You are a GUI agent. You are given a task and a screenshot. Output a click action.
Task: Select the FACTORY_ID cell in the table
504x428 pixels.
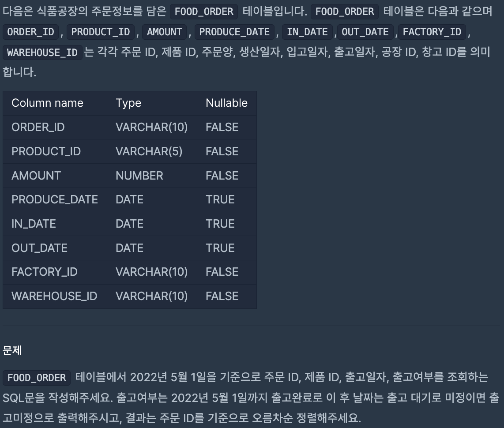pyautogui.click(x=55, y=272)
